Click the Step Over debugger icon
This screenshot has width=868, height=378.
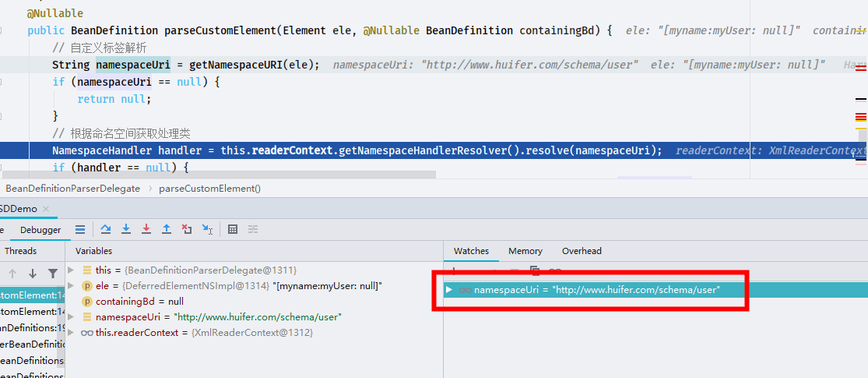107,229
